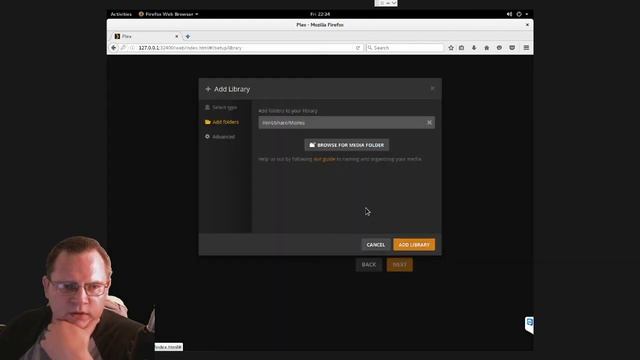This screenshot has width=640, height=360.
Task: Click the Next button on setup page
Action: 400,264
